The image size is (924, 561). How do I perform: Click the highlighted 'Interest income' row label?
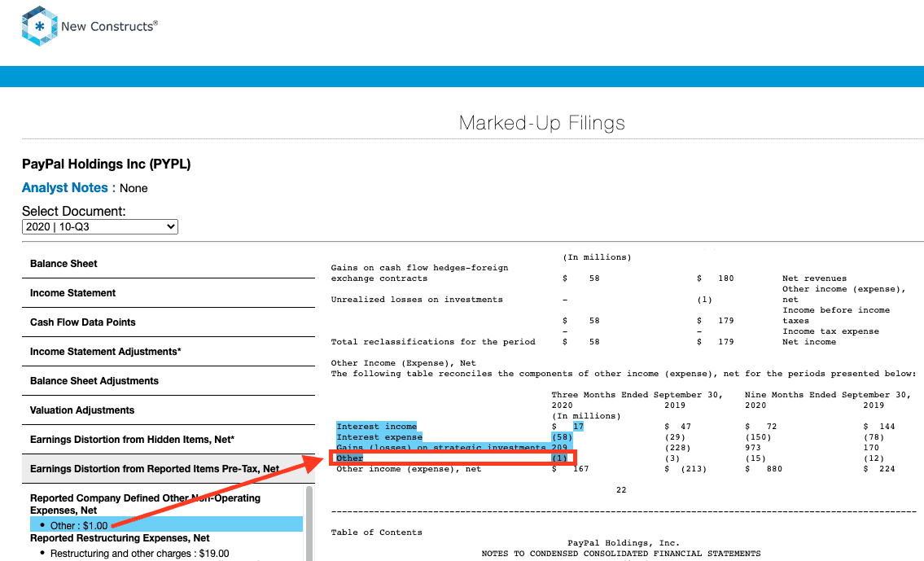click(377, 427)
